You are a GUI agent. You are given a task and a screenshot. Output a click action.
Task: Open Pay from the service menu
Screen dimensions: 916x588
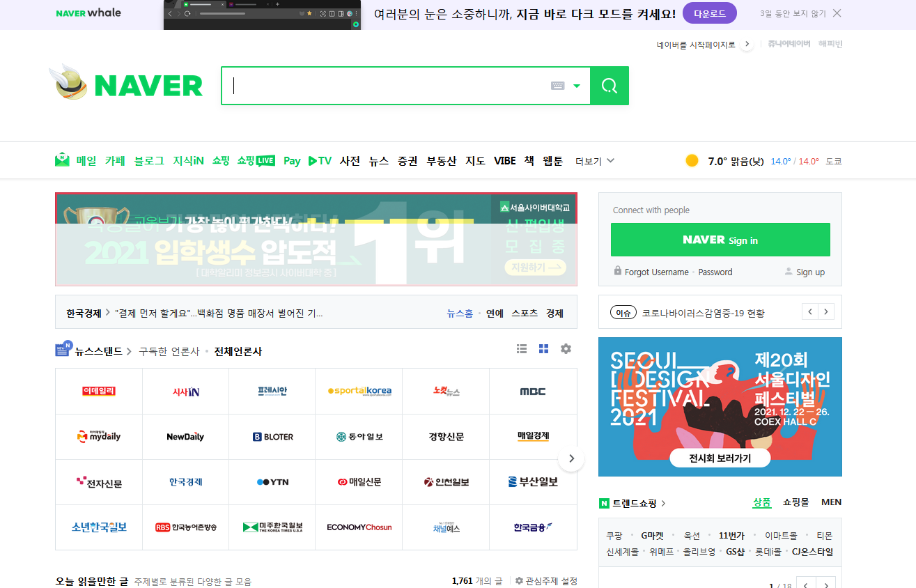pos(292,161)
